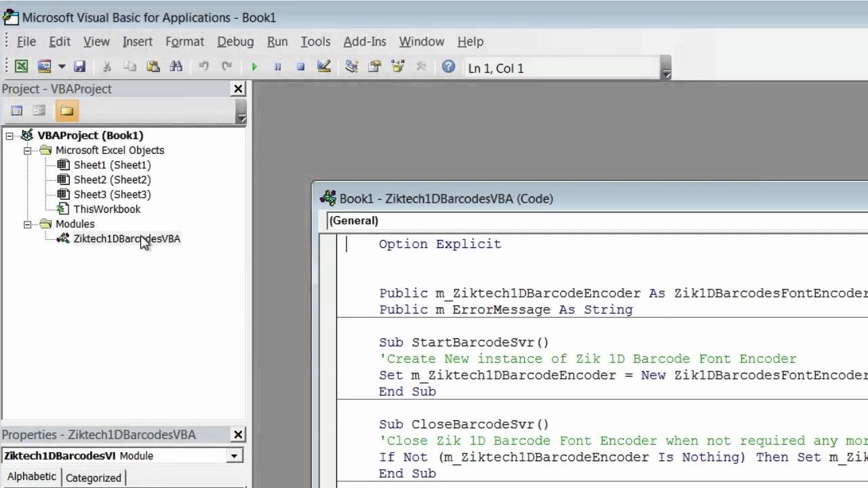Open the Object Browser toolbar icon

[x=397, y=66]
